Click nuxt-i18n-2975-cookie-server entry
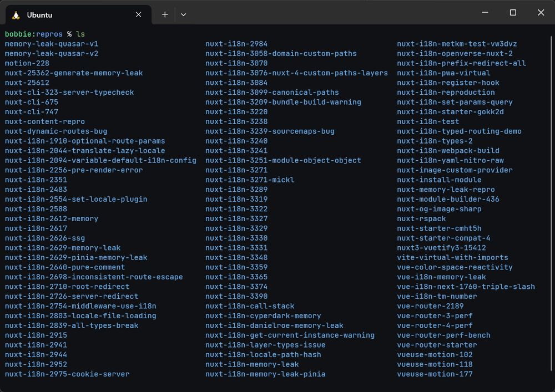Viewport: 555px width, 392px height. pyautogui.click(x=67, y=374)
